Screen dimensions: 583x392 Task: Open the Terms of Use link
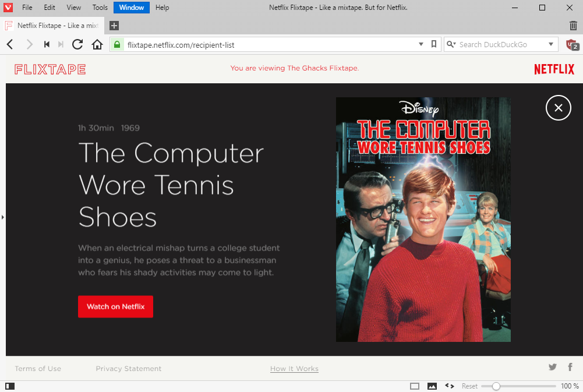[38, 369]
